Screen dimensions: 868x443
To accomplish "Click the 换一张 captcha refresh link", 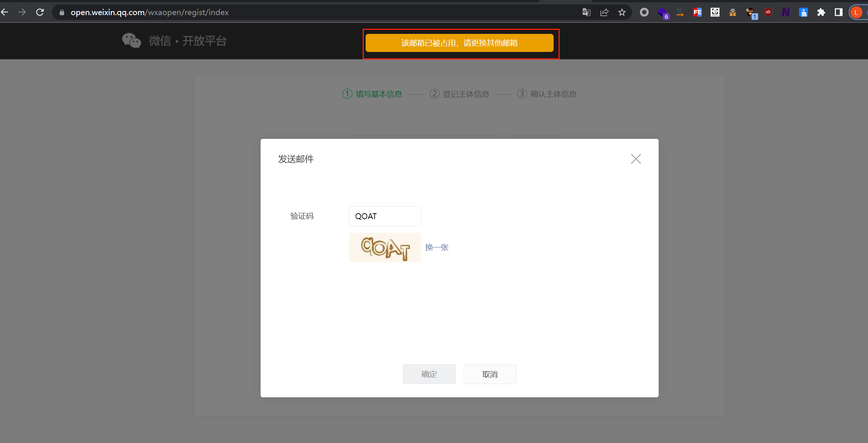I will [x=437, y=247].
